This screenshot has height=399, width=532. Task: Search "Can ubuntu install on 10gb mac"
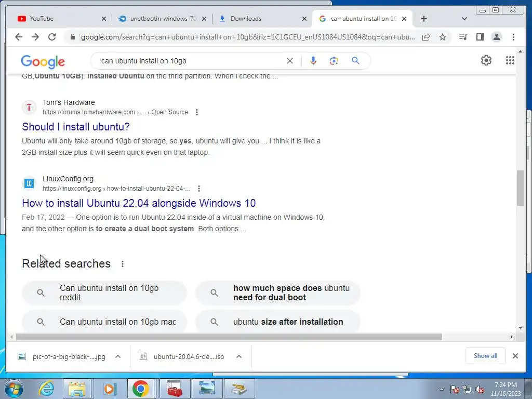point(104,322)
